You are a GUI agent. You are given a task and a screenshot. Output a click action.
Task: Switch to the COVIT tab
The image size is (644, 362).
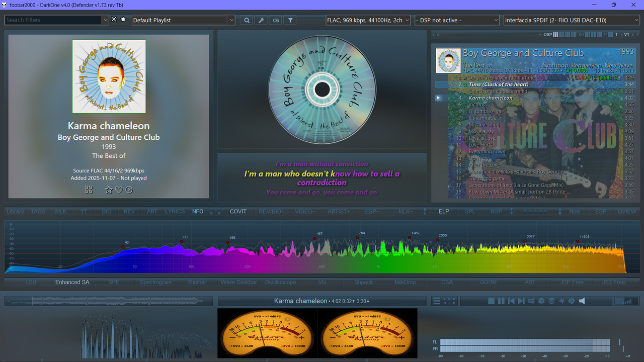point(238,211)
